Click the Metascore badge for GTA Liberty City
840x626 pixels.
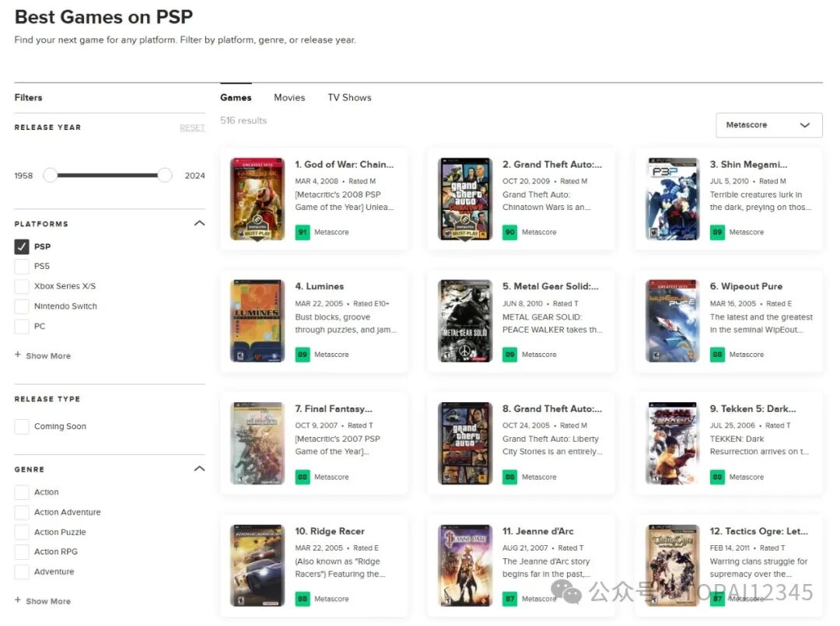[510, 477]
